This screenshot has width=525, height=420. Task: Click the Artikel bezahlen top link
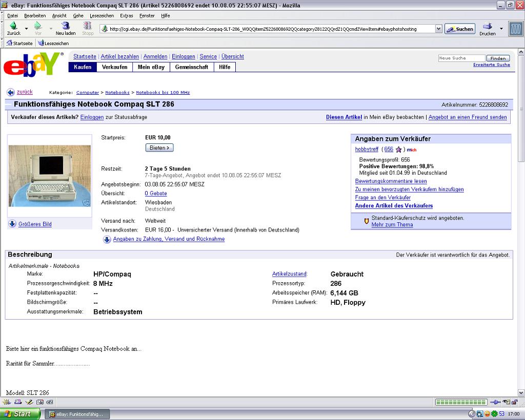[120, 56]
